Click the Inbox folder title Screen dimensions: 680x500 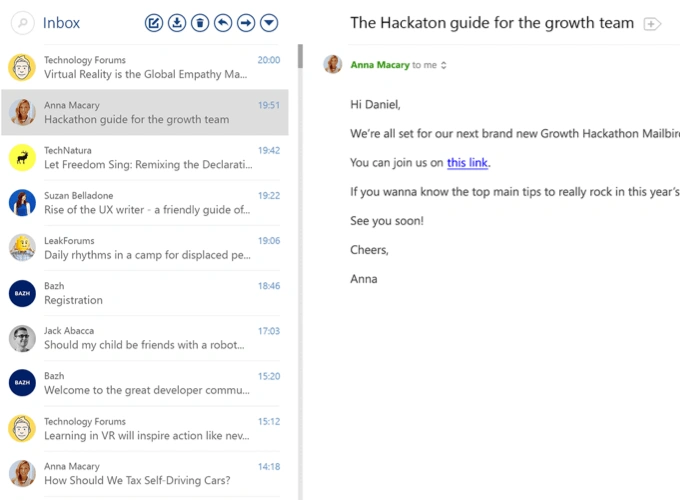(61, 23)
